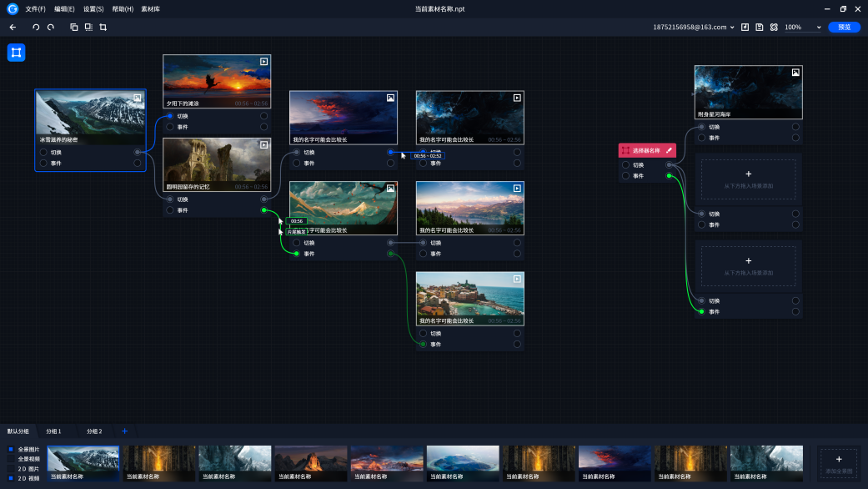Click the duplicate icon in the toolbar
The height and width of the screenshot is (489, 868).
pyautogui.click(x=73, y=27)
